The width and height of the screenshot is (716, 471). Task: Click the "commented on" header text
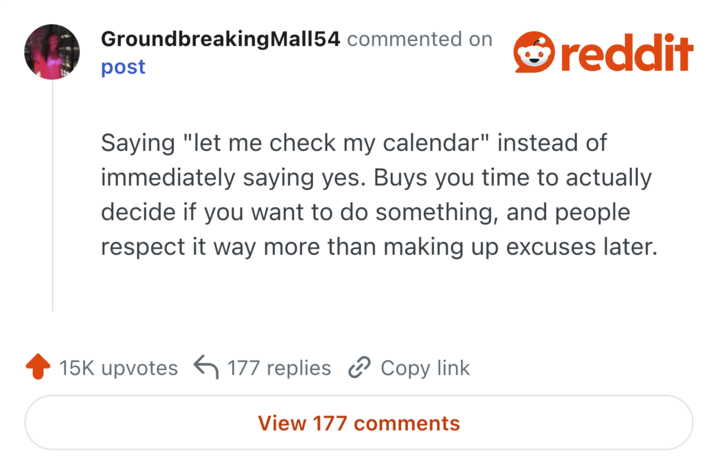tap(419, 39)
